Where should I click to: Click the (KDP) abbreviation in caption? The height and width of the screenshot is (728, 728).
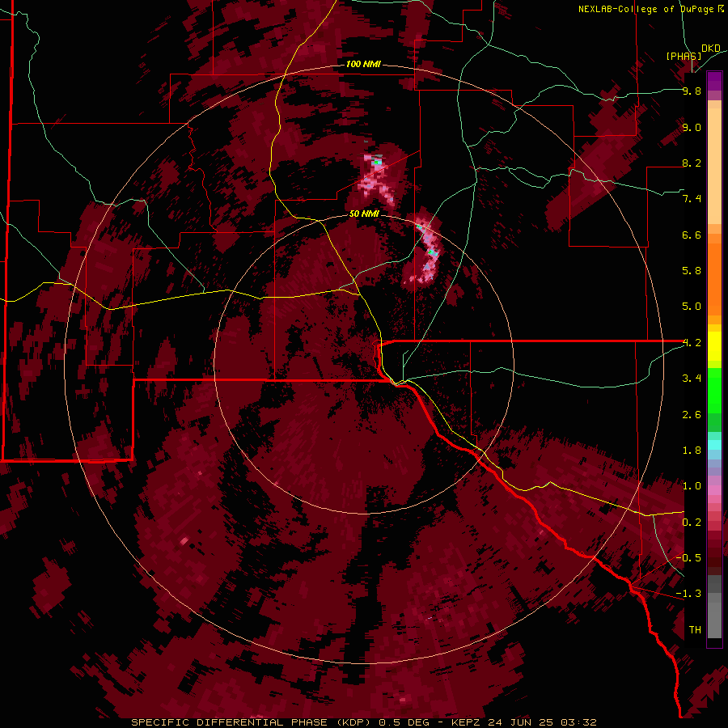[x=353, y=722]
